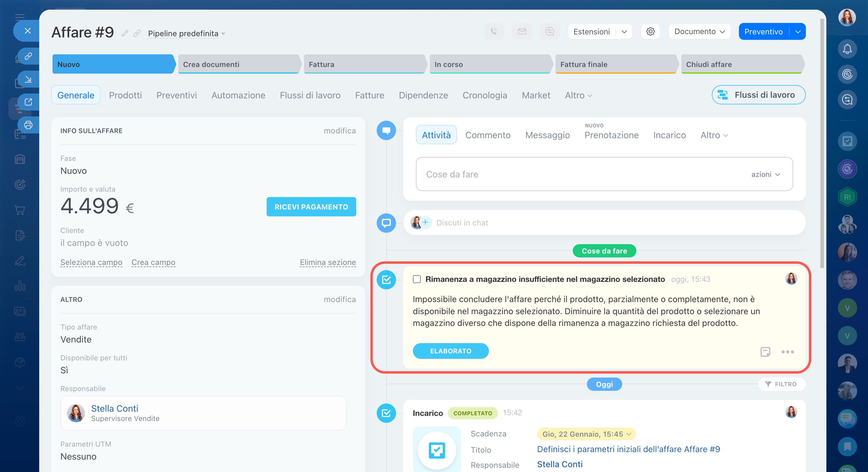Click the note icon on stock activity
This screenshot has height=472, width=868.
click(x=765, y=352)
